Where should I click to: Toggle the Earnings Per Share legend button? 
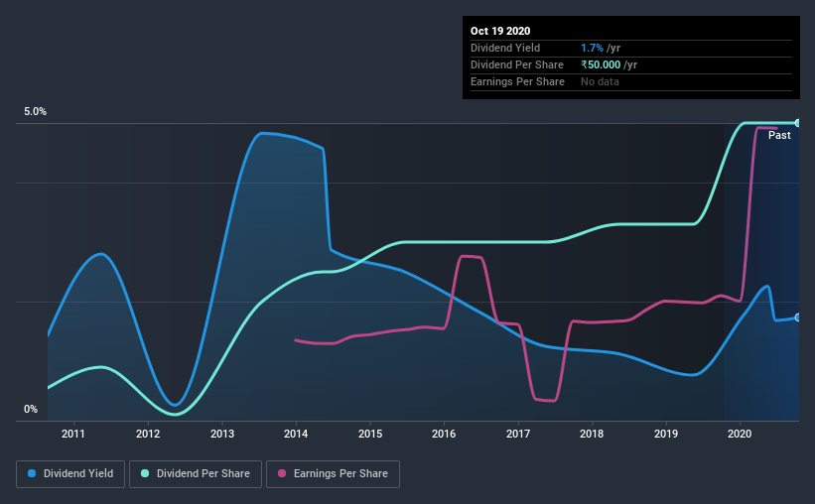[333, 474]
